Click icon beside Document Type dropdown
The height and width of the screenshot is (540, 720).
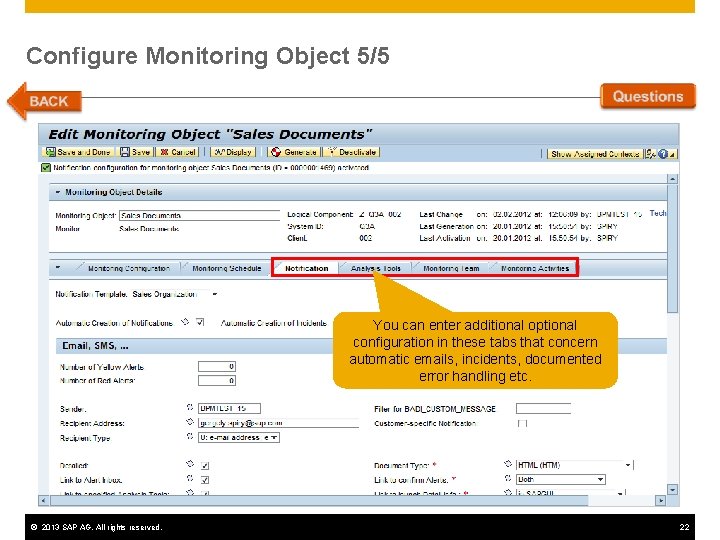click(508, 464)
